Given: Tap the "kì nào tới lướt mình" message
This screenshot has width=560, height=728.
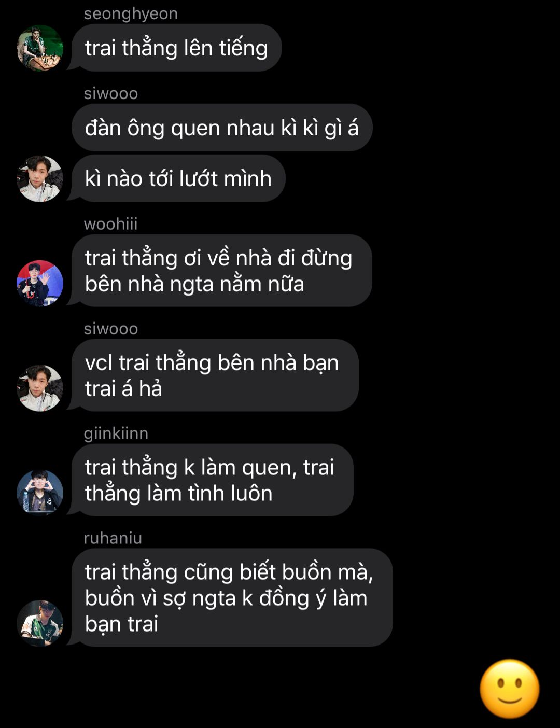Looking at the screenshot, I should click(178, 178).
